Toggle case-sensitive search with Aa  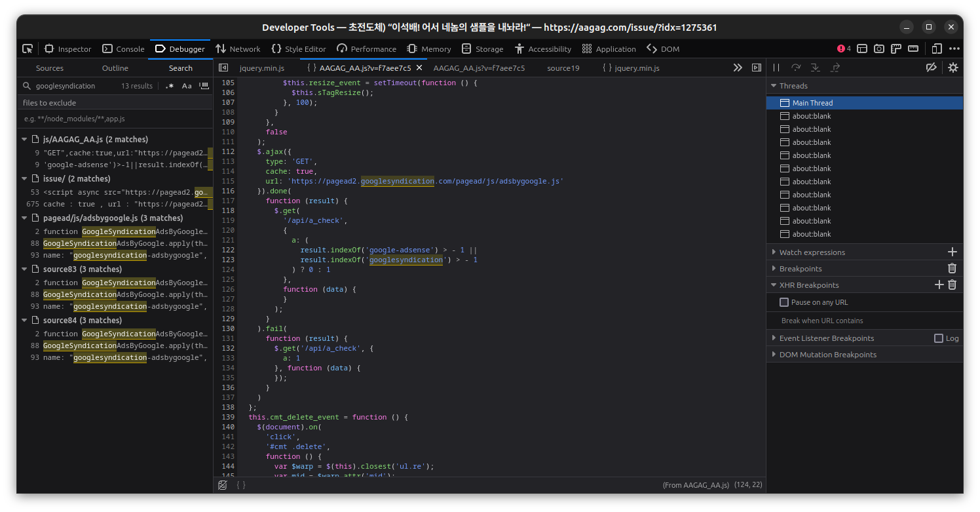[185, 85]
